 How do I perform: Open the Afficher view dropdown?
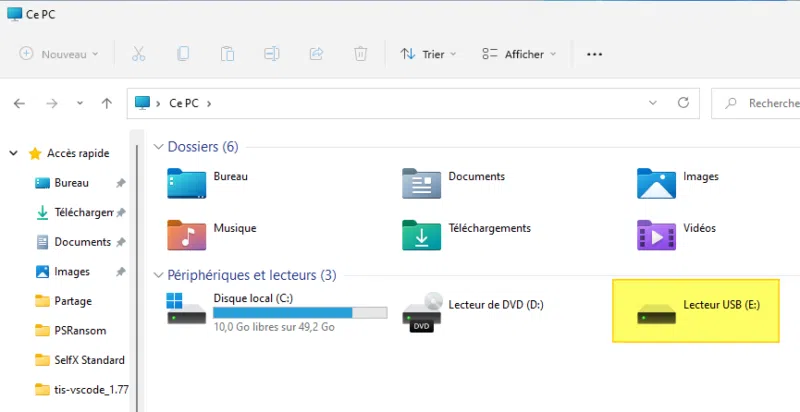pyautogui.click(x=519, y=54)
